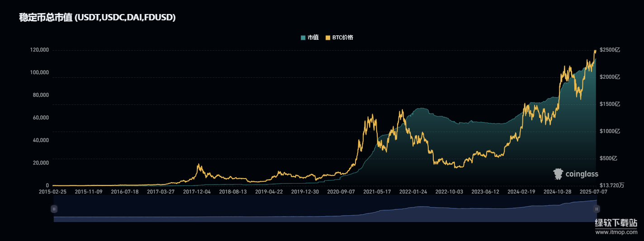The height and width of the screenshot is (241, 644).
Task: Click the 2021-05-17 date axis label
Action: tap(377, 192)
